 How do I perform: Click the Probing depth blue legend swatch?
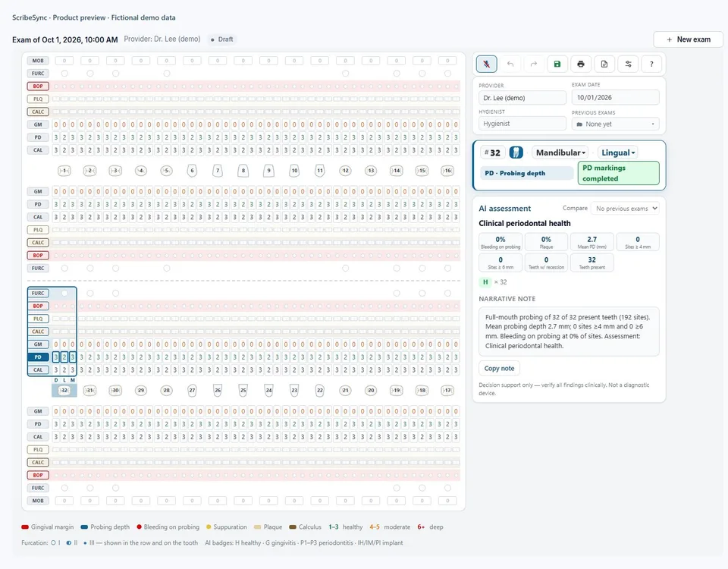[x=84, y=527]
